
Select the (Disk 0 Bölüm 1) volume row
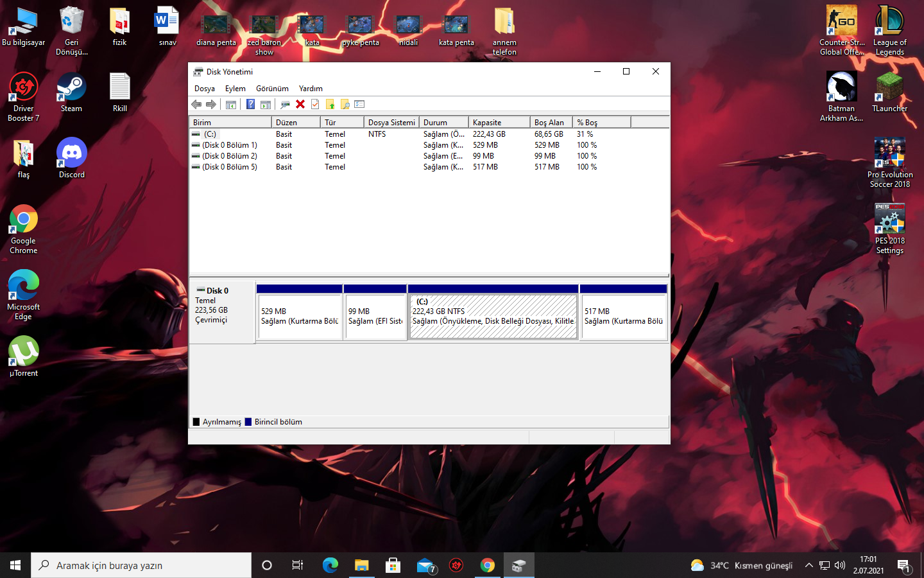tap(429, 145)
